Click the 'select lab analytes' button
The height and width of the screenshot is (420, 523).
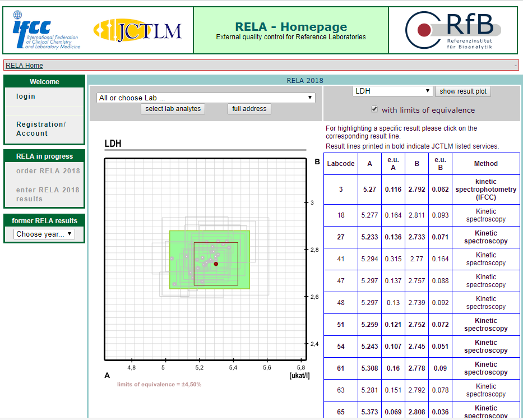coord(173,109)
